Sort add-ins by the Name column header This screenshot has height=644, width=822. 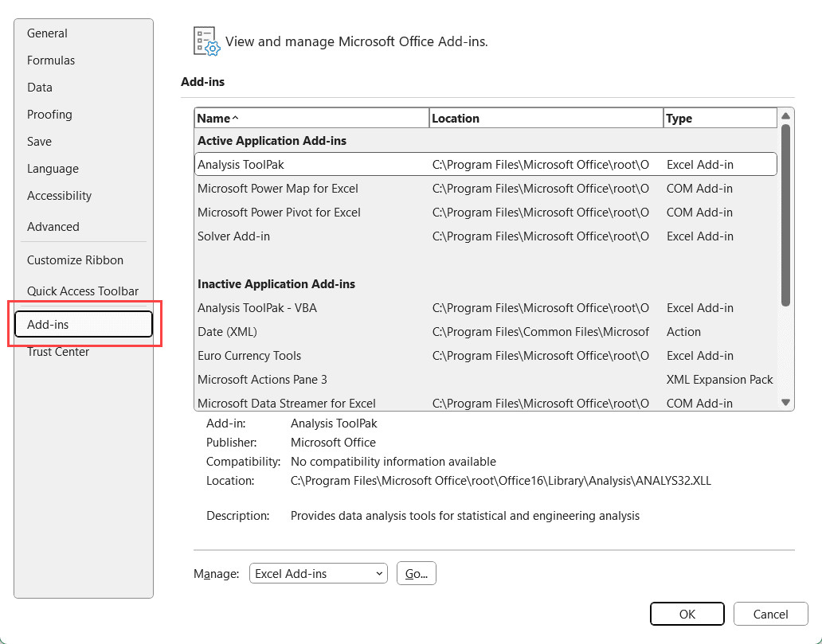point(311,119)
